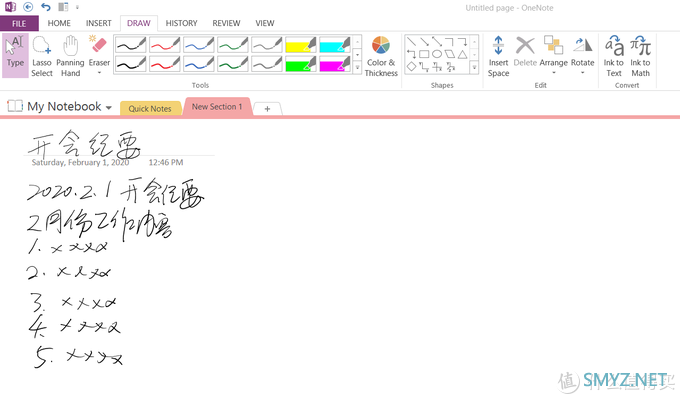The image size is (680, 399).
Task: Pick the bottom-row green pen
Action: 232,64
